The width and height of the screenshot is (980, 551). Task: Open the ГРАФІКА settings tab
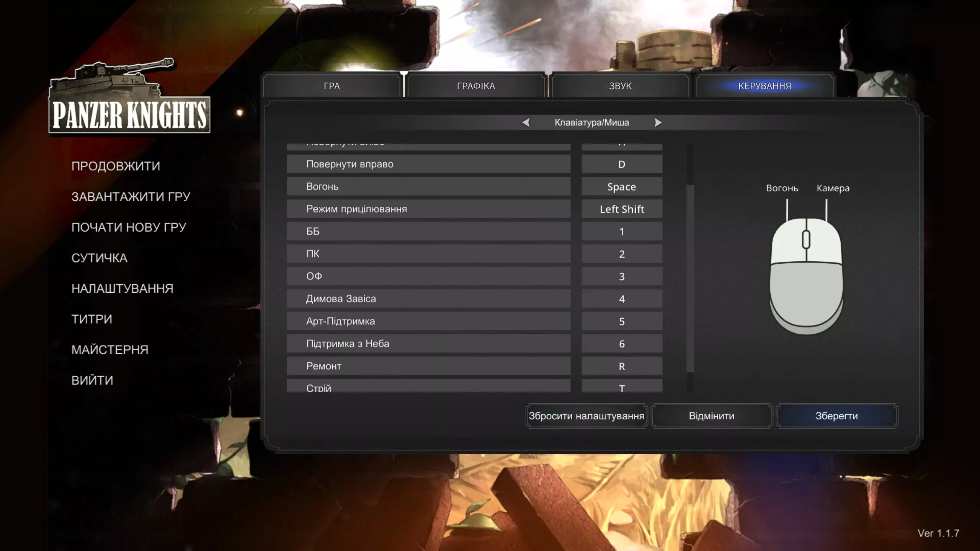point(476,86)
